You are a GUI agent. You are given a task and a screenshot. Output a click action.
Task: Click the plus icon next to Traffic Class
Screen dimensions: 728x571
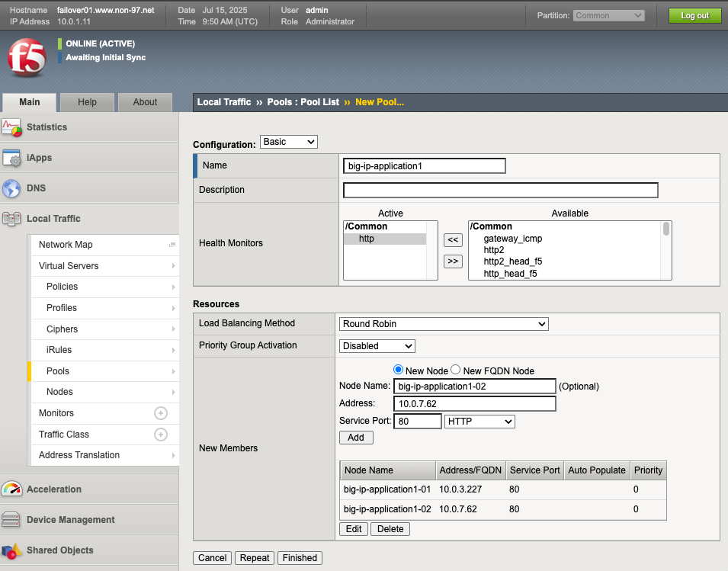[161, 435]
